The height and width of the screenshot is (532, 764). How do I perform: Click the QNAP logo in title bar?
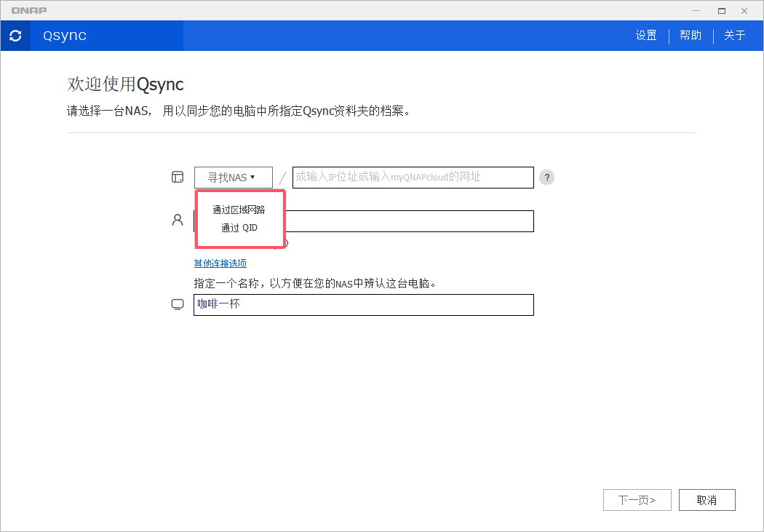(29, 10)
